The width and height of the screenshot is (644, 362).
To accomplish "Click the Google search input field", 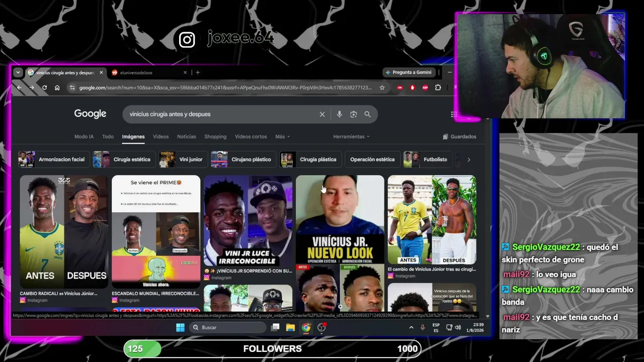I will [221, 114].
